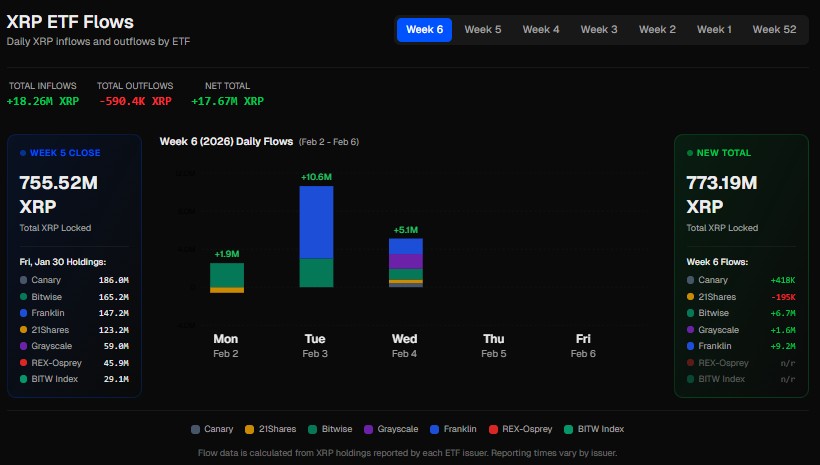Click the Bitwise 165.2M holdings row

[74, 297]
